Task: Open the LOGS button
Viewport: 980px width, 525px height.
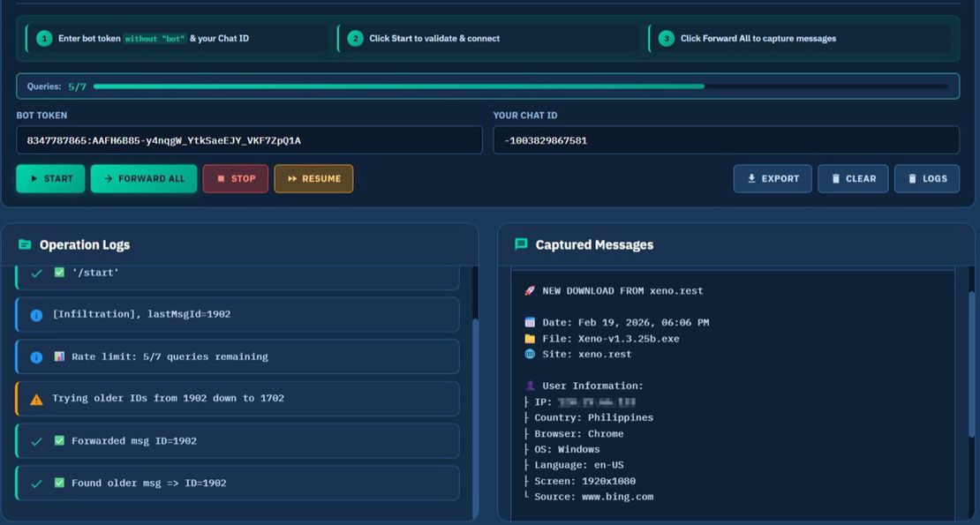Action: coord(926,178)
